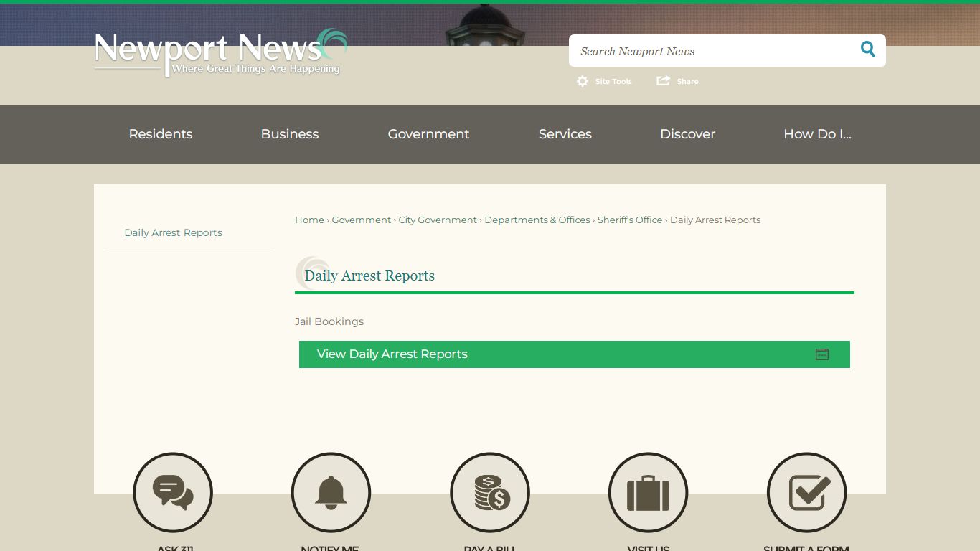Open City Government breadcrumb link
The height and width of the screenshot is (551, 980).
(x=438, y=220)
